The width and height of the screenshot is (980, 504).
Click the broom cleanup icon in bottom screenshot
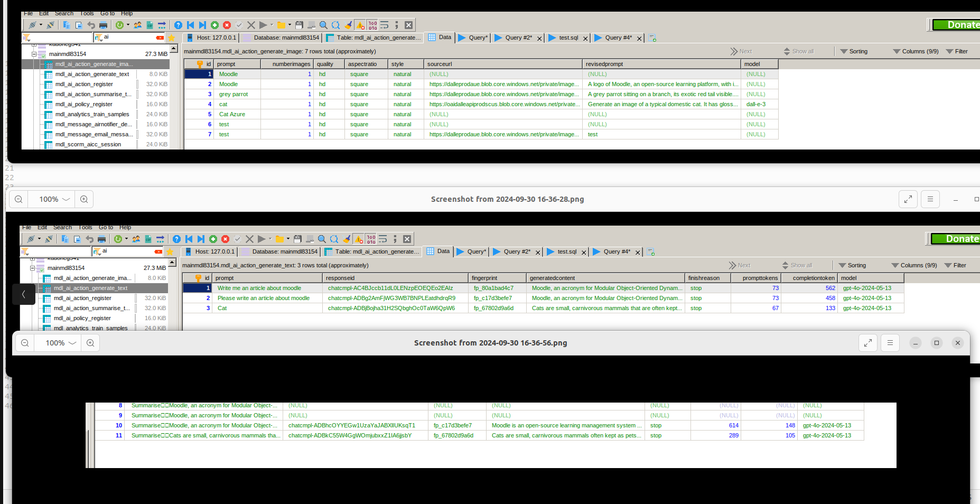coord(347,239)
